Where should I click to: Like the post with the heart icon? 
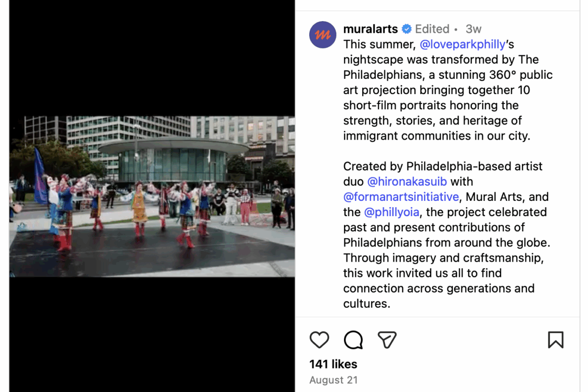[319, 340]
